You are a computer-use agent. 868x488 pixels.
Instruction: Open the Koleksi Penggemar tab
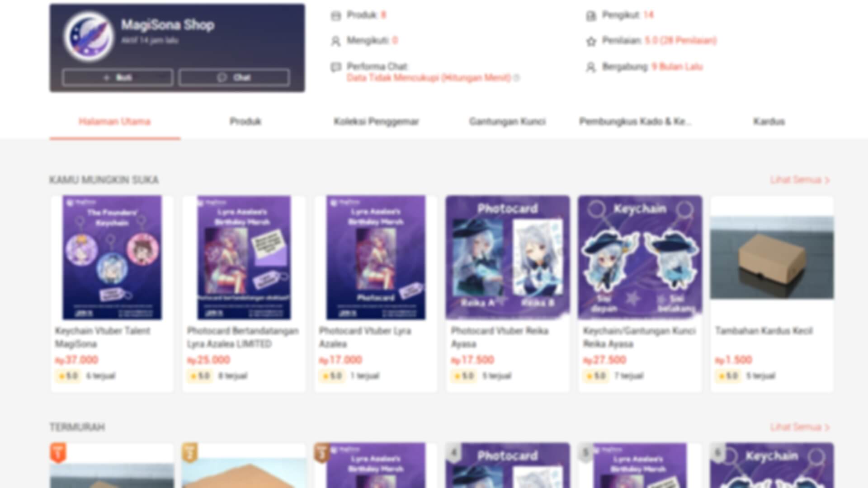(x=376, y=121)
